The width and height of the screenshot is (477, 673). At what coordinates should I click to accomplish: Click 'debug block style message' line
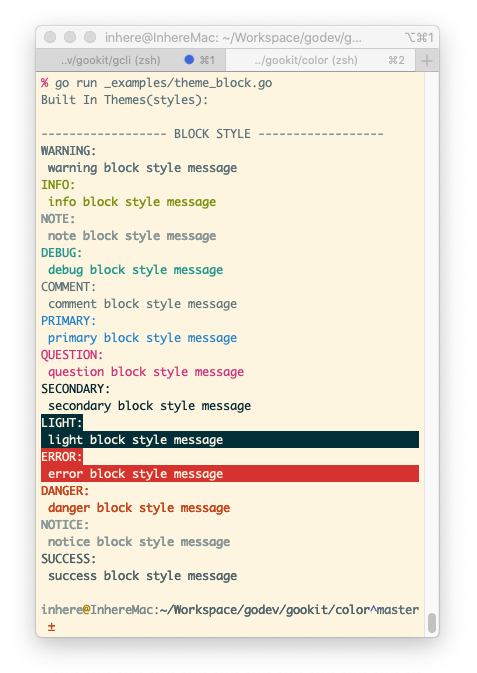pos(135,270)
